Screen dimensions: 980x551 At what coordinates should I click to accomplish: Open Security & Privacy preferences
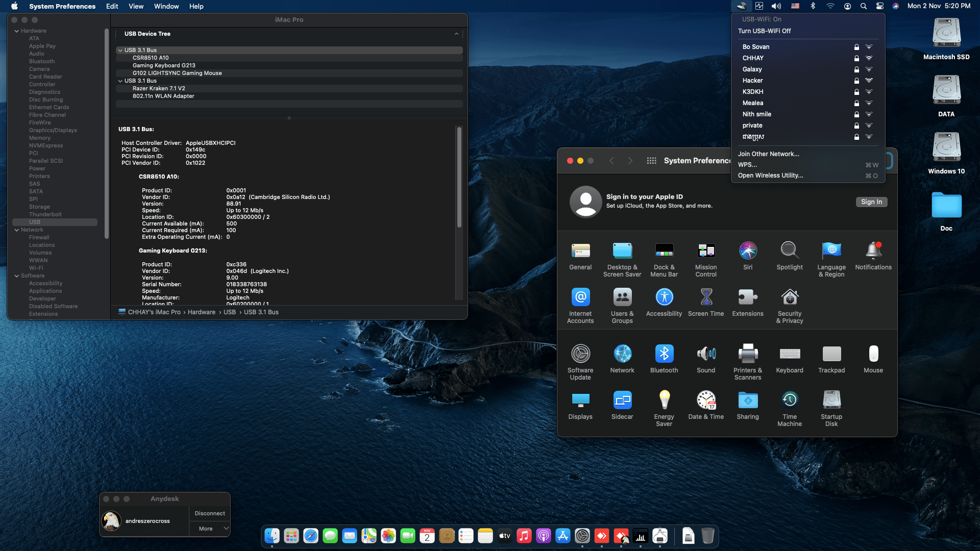790,306
